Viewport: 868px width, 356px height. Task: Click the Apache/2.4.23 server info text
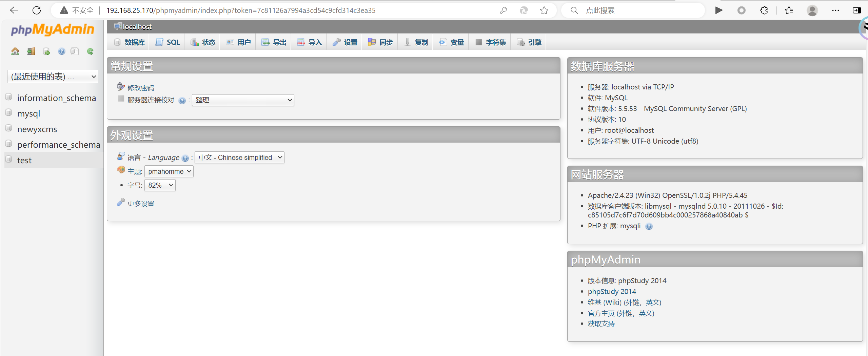click(x=667, y=195)
